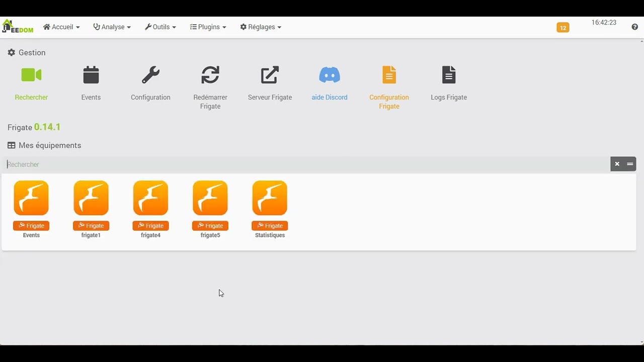Open the Events equipment tile

pyautogui.click(x=31, y=209)
